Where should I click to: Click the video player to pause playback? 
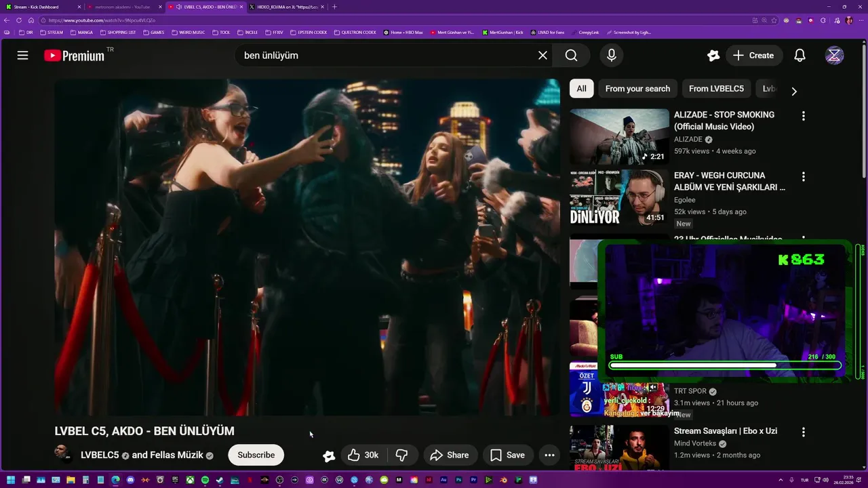point(307,247)
